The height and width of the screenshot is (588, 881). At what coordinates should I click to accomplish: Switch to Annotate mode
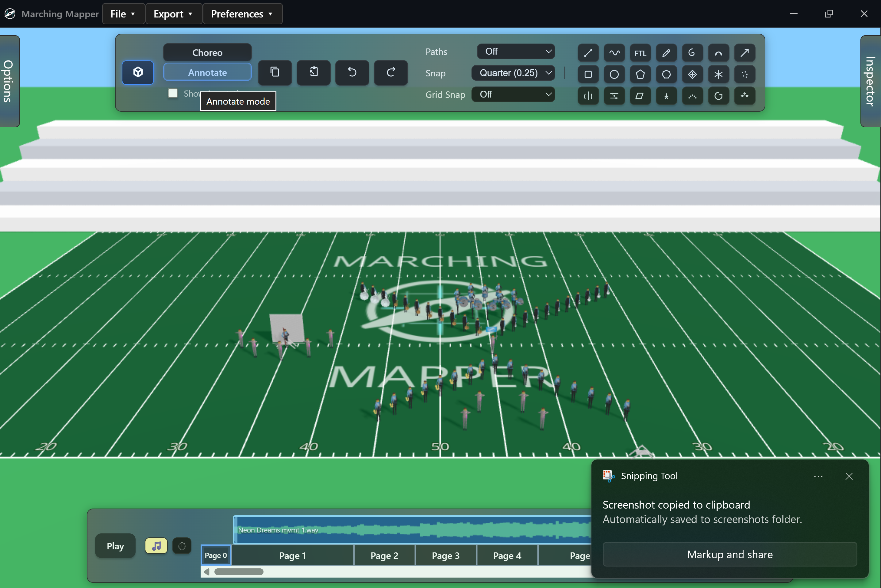(207, 72)
